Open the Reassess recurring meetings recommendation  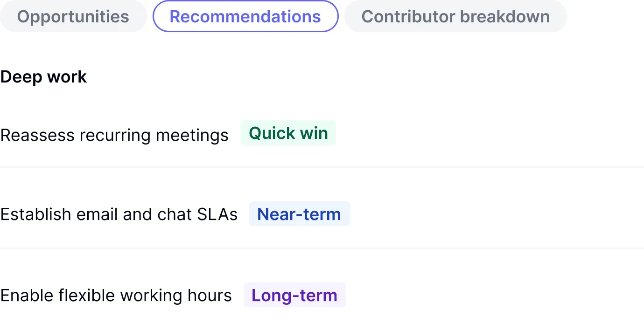[x=114, y=135]
